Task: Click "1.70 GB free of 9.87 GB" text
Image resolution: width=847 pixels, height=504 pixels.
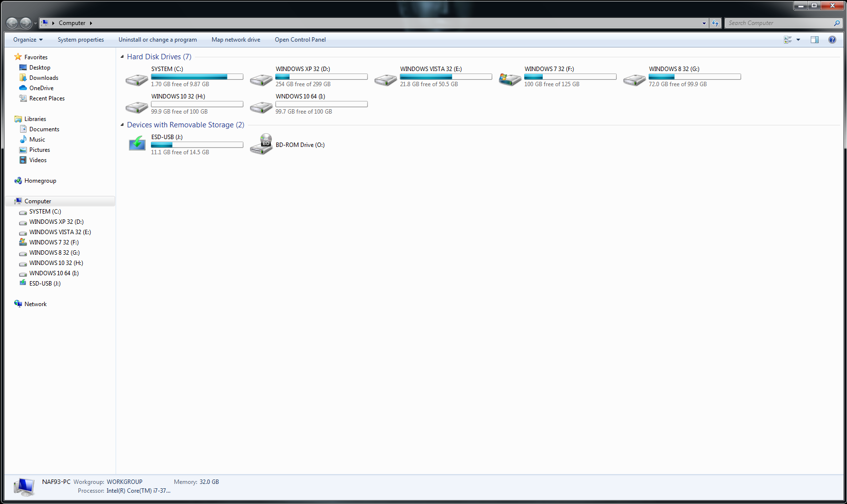Action: [180, 84]
